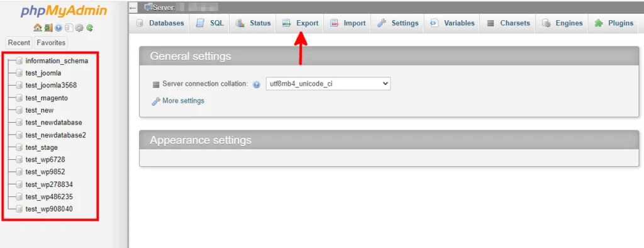Click the More settings link
The width and height of the screenshot is (644, 248).
(x=183, y=101)
